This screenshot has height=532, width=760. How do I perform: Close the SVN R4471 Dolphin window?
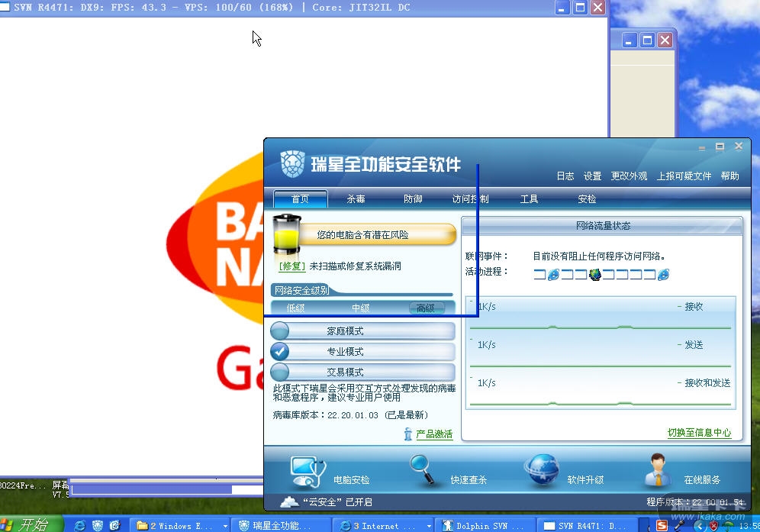point(598,8)
